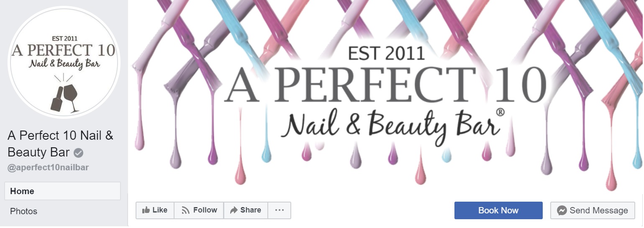Screen dimensions: 644x228
Task: Click the gray verified checkmark badge
Action: pos(78,153)
